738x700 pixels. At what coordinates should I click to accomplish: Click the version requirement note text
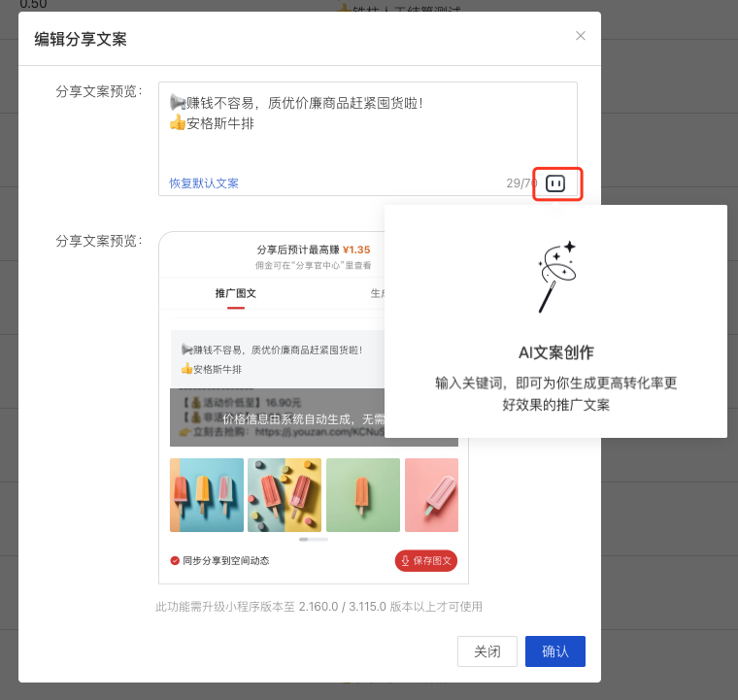click(x=319, y=607)
